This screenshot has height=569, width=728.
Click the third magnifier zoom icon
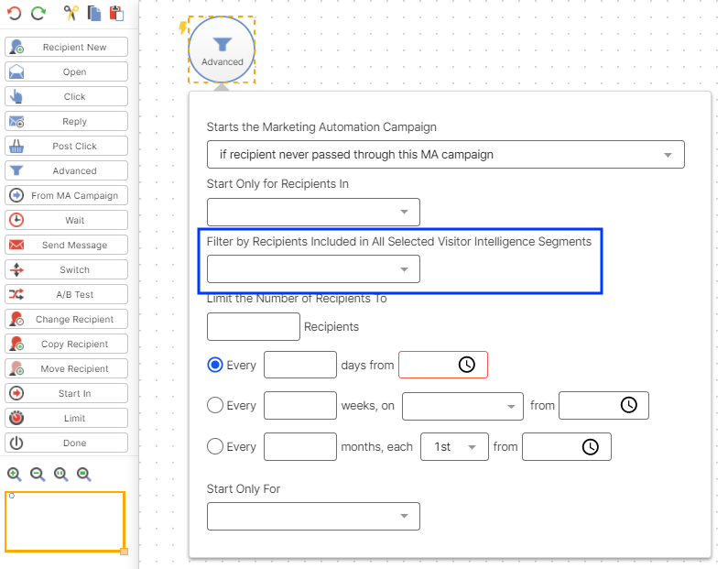pyautogui.click(x=60, y=474)
